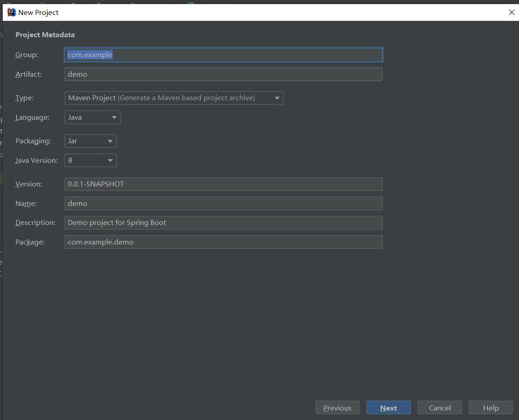
Task: Open the Type dropdown for Maven Project
Action: coord(174,98)
